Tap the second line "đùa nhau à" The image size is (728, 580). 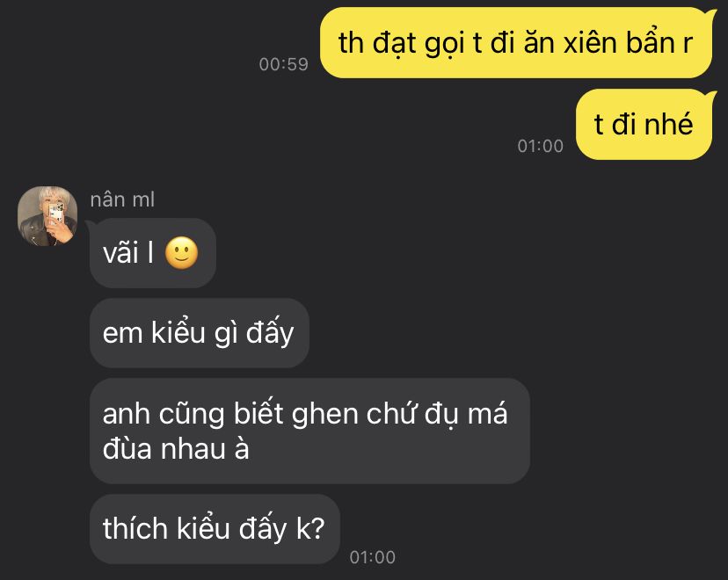pyautogui.click(x=176, y=449)
